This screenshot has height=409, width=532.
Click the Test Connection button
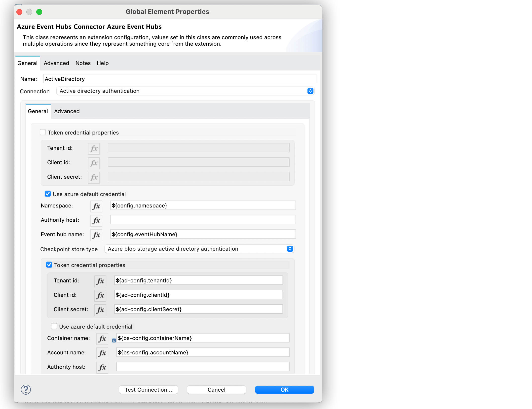coord(148,390)
